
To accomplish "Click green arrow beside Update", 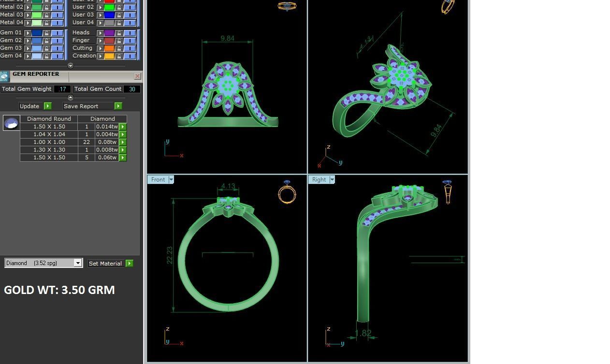I will click(x=47, y=106).
